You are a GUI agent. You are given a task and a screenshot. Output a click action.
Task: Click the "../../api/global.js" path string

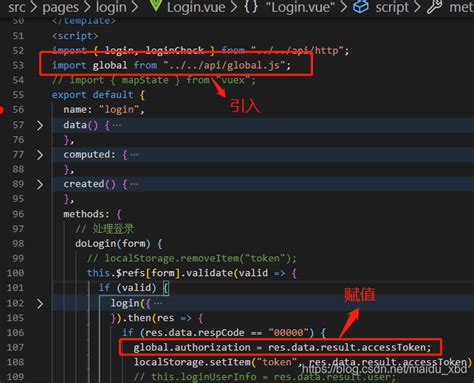coord(224,65)
